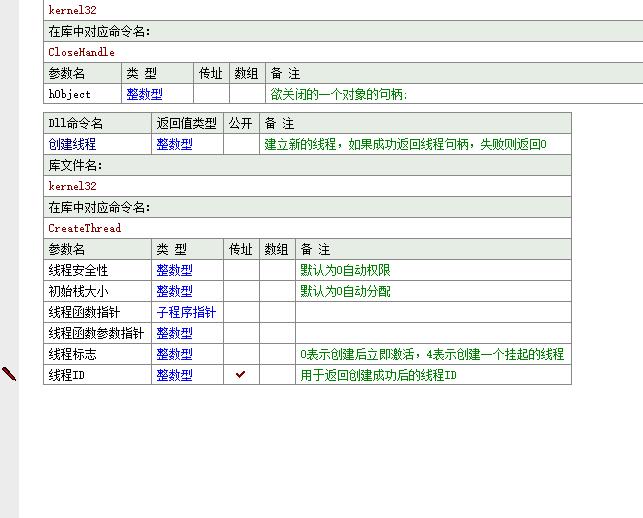Toggle 公开 cell in the 创建线程 row
This screenshot has height=518, width=643.
241,144
